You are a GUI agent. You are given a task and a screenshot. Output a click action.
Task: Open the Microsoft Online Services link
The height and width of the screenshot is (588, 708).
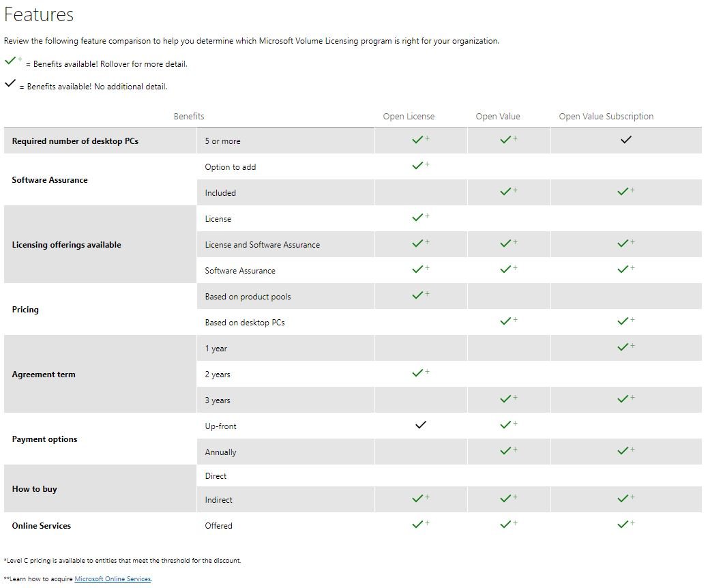click(x=113, y=579)
